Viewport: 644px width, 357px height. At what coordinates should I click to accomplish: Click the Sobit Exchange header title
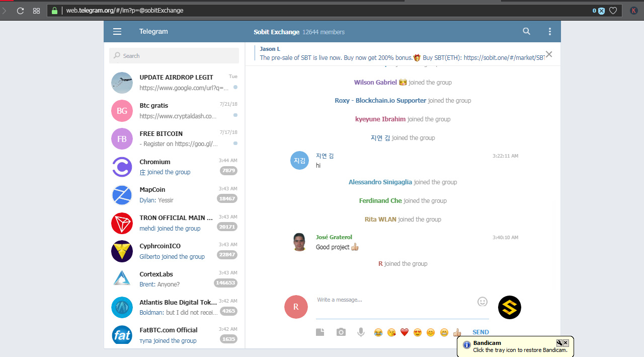coord(276,32)
